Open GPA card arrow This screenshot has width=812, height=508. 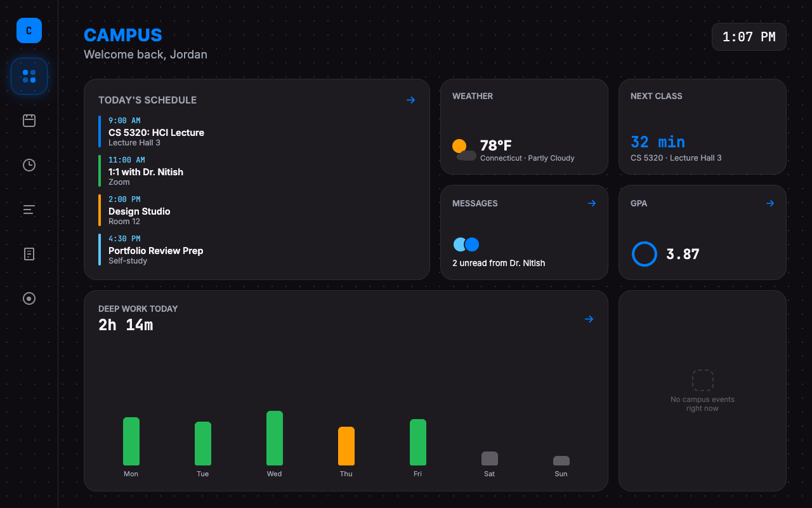770,203
